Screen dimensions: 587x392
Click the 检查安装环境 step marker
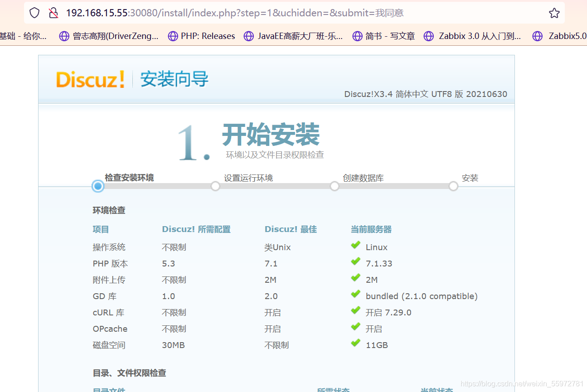(98, 186)
